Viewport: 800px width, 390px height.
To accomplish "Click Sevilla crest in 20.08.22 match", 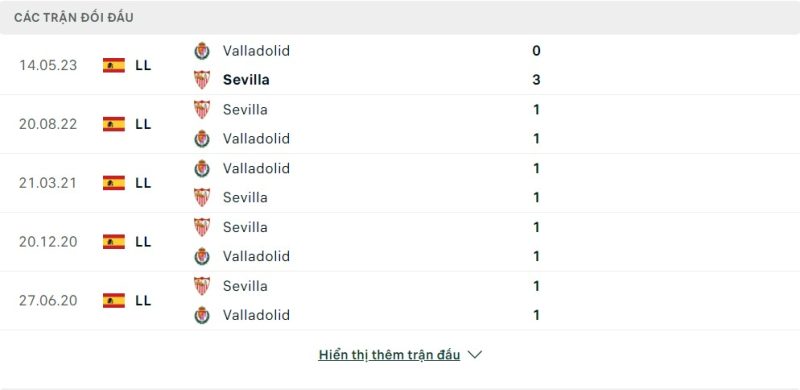I will click(202, 109).
